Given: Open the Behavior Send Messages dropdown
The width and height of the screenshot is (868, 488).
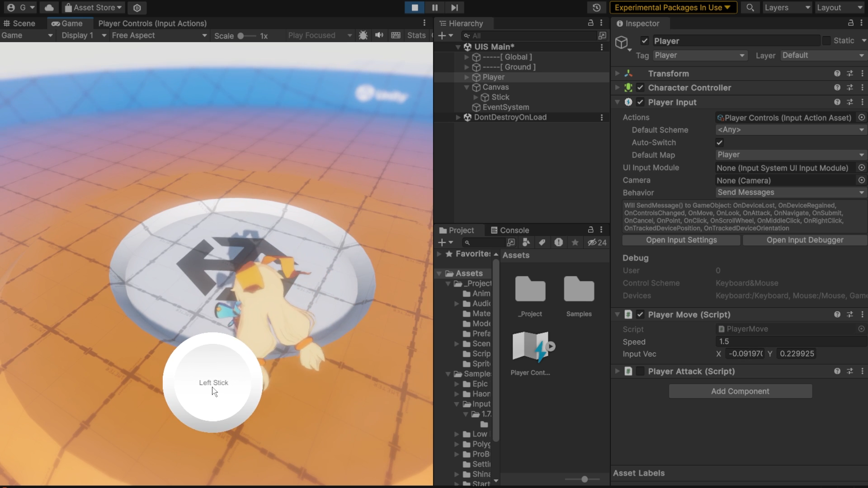Looking at the screenshot, I should [790, 192].
